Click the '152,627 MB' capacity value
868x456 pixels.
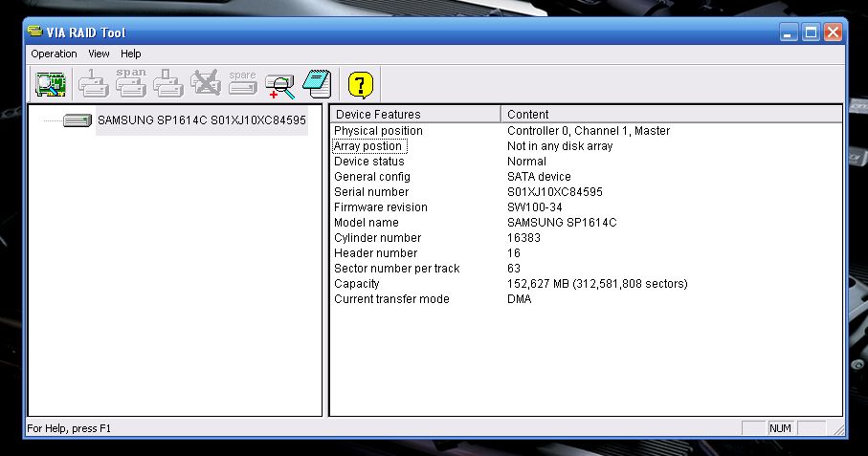pos(597,284)
